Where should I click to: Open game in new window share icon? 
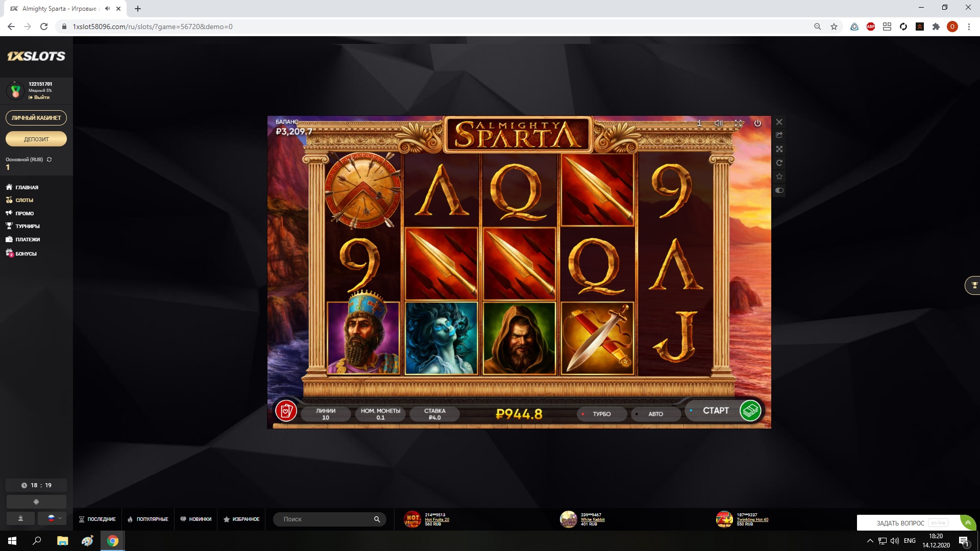point(779,135)
